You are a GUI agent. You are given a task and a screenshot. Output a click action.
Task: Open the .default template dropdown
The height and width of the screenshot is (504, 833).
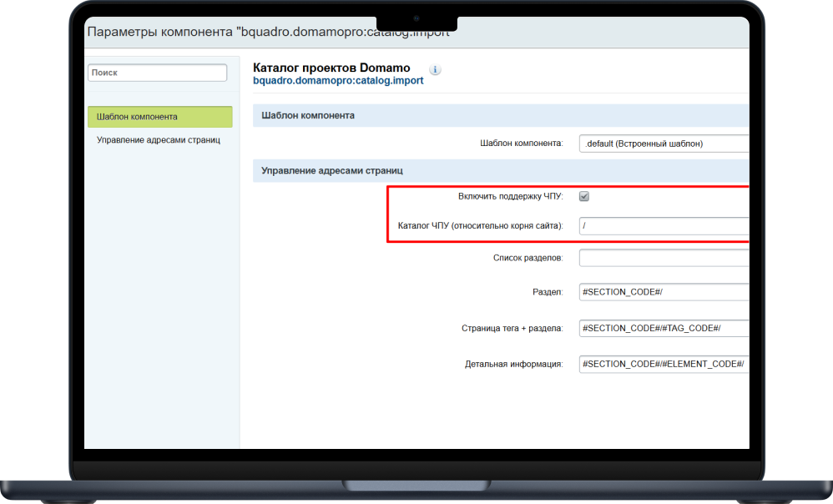pos(664,144)
